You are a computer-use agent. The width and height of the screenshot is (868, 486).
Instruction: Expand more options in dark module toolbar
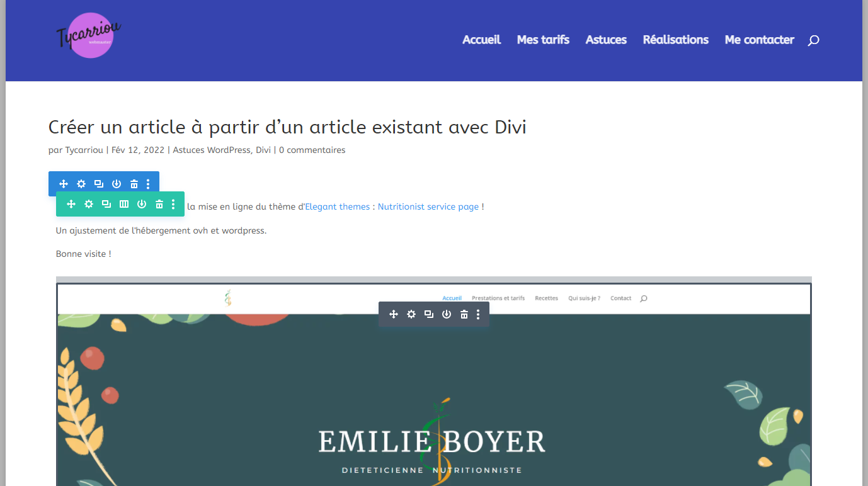[478, 314]
